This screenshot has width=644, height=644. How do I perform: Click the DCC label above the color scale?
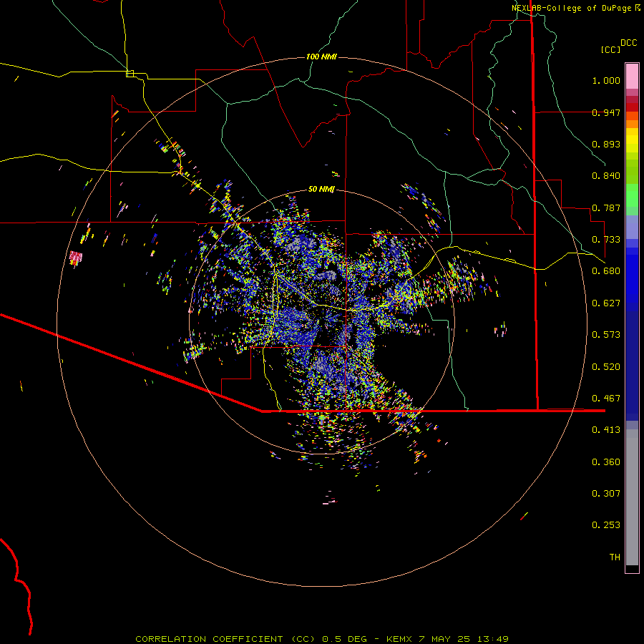pos(629,43)
